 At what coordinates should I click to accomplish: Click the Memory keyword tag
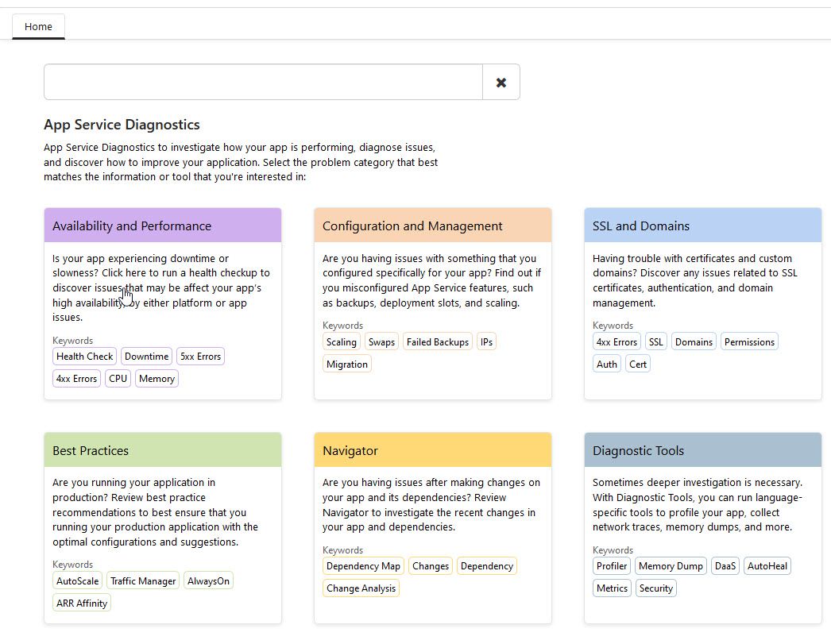157,379
